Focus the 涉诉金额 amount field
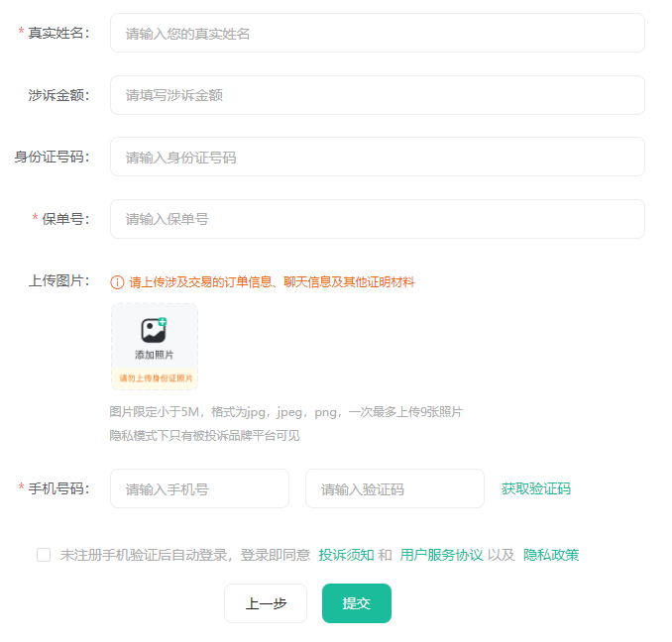 click(x=378, y=95)
